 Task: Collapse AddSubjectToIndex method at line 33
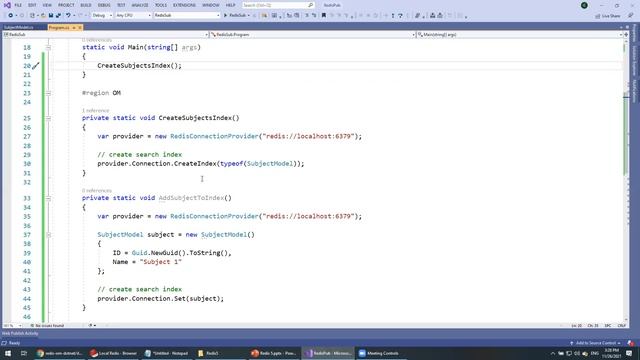[x=48, y=198]
